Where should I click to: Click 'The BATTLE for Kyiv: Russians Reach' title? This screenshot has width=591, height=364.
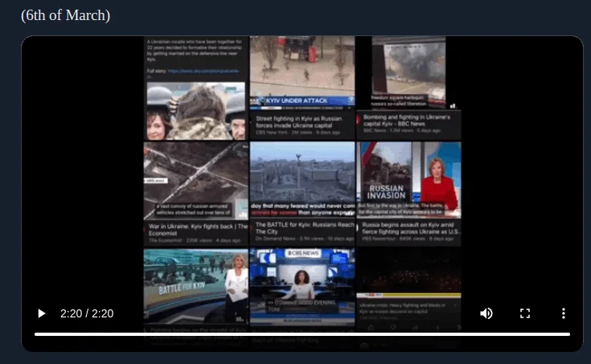(305, 228)
